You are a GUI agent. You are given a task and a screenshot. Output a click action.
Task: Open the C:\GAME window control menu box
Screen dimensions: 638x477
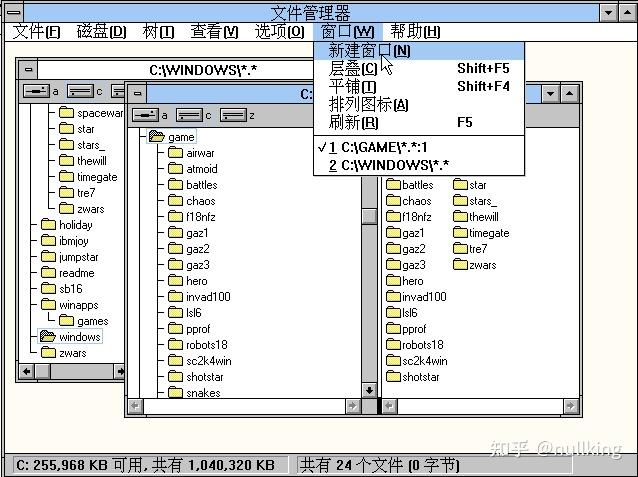click(x=138, y=94)
